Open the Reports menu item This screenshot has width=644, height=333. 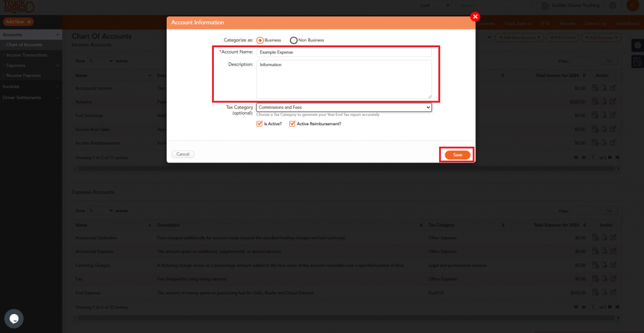coord(567,24)
